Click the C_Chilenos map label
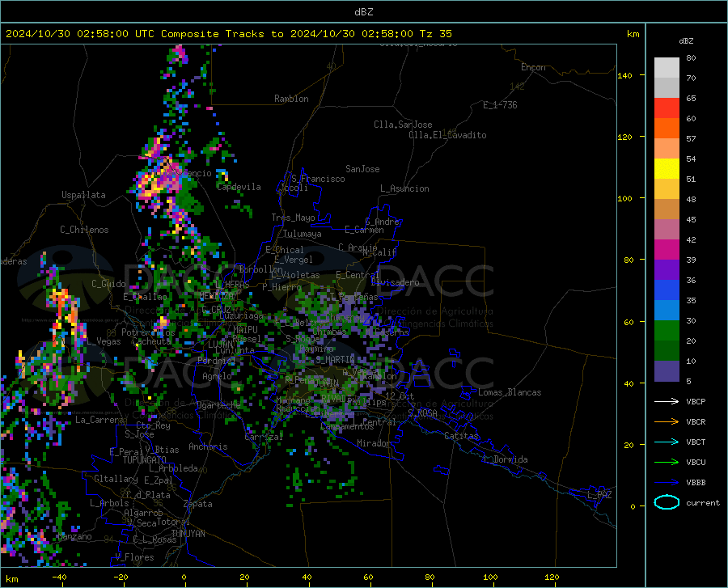This screenshot has width=728, height=588. coord(84,230)
